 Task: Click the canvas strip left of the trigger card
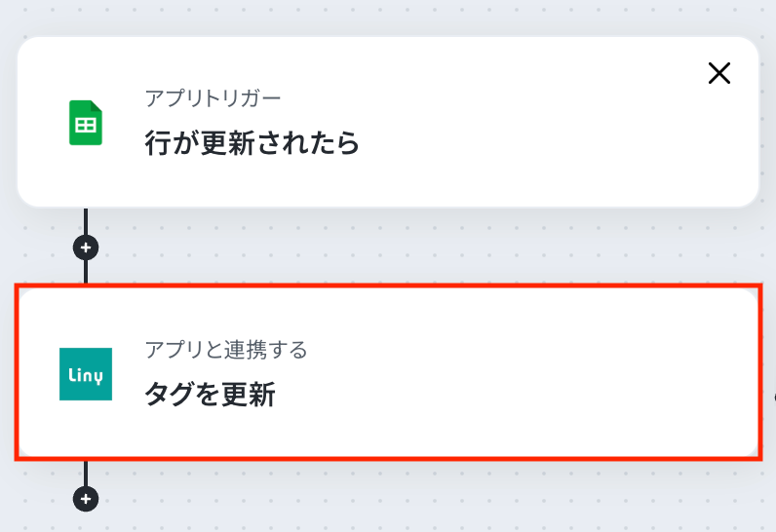[x=7, y=122]
